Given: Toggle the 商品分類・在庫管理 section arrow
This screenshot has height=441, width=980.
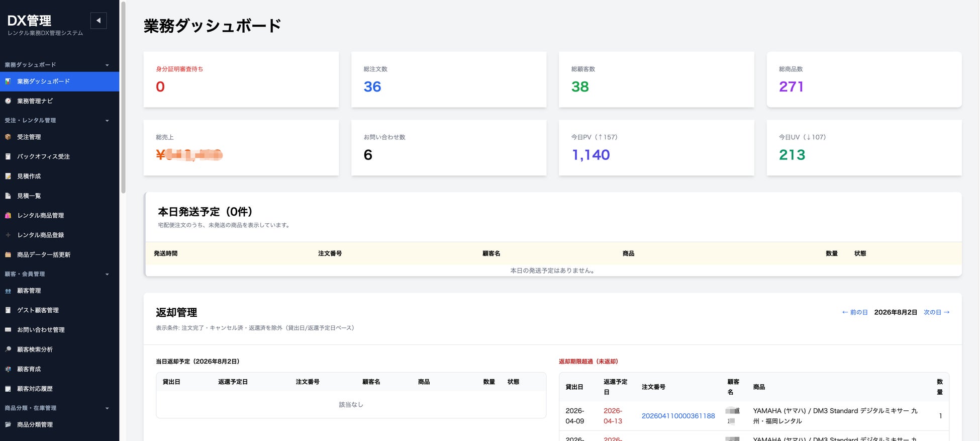Looking at the screenshot, I should (x=107, y=408).
